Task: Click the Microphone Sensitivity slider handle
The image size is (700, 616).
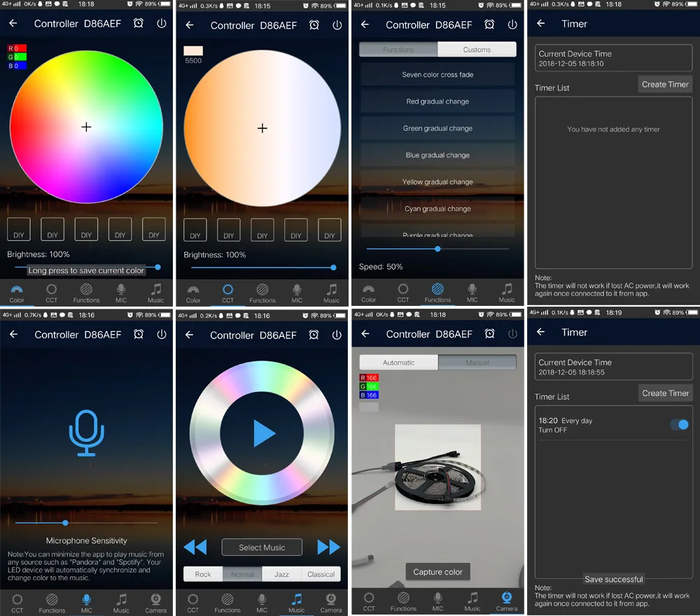Action: (x=66, y=523)
